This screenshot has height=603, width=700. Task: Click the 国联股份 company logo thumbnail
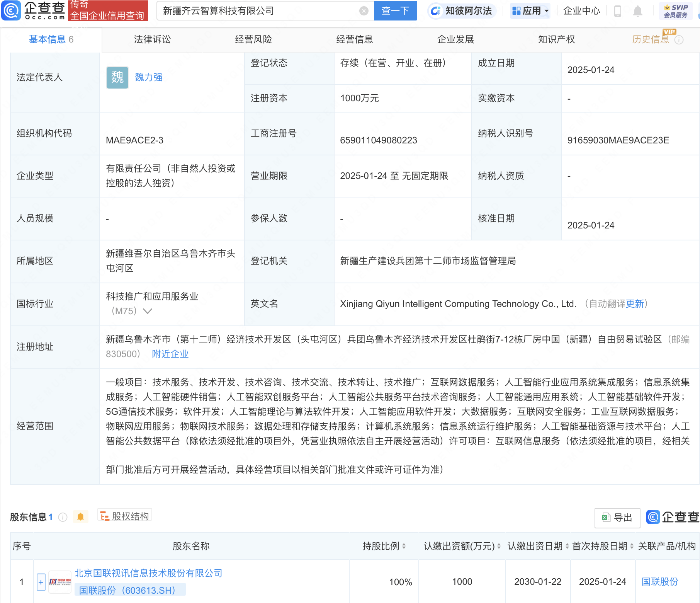(60, 582)
